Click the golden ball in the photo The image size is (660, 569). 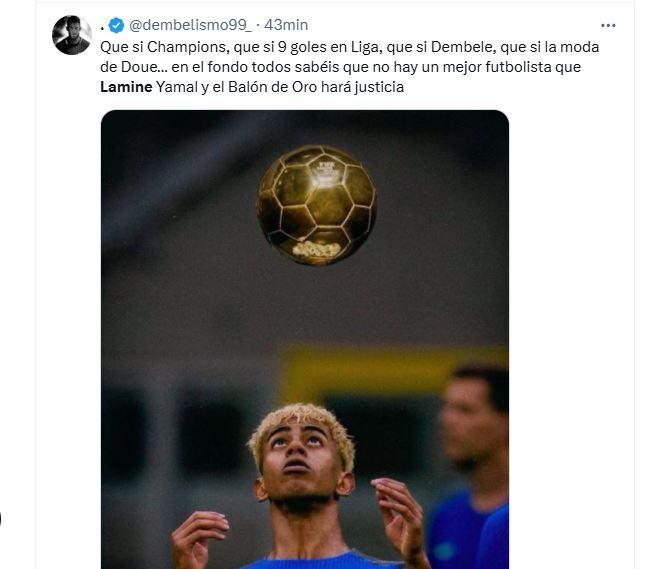click(317, 204)
